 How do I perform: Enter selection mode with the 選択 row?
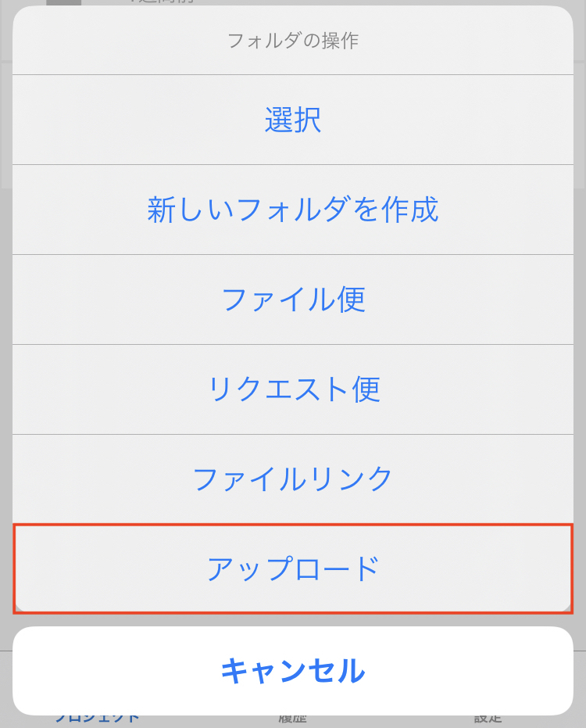coord(293,120)
